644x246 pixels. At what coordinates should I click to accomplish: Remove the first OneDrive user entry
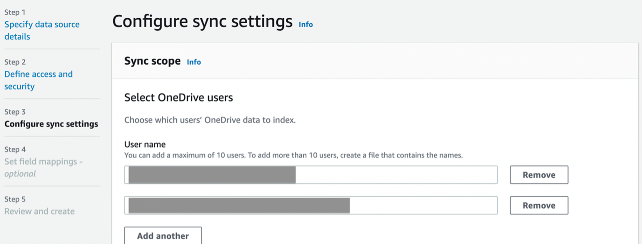click(x=539, y=175)
